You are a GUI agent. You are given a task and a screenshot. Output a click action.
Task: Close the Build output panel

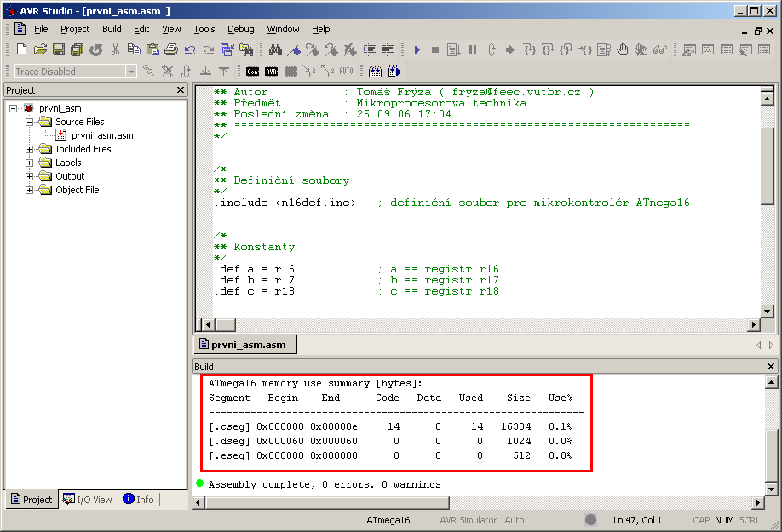771,366
